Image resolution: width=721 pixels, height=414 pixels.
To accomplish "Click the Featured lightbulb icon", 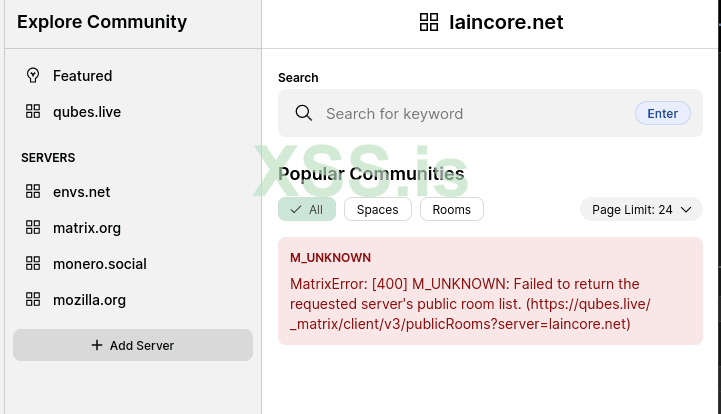I will point(33,76).
